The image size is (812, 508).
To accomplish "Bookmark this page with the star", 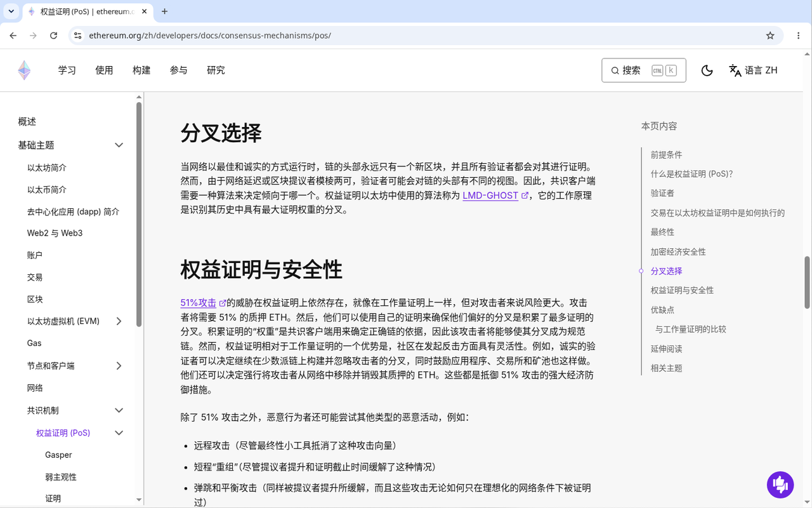I will point(770,36).
